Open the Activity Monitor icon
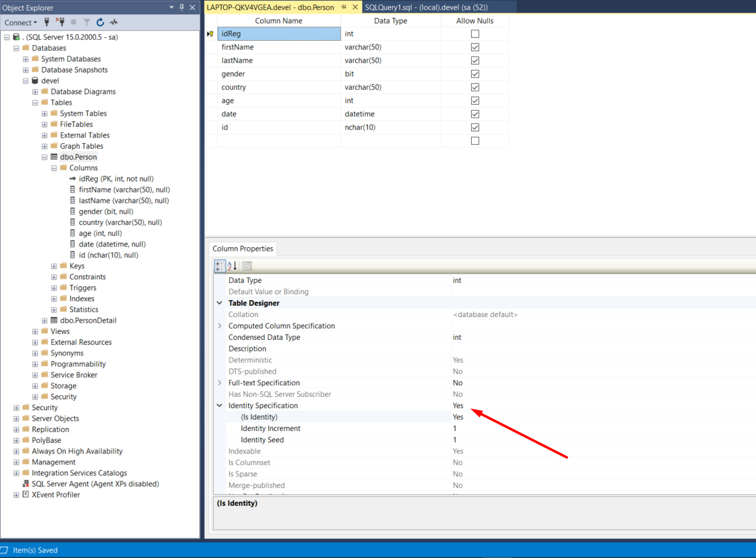756x558 pixels. coord(114,22)
